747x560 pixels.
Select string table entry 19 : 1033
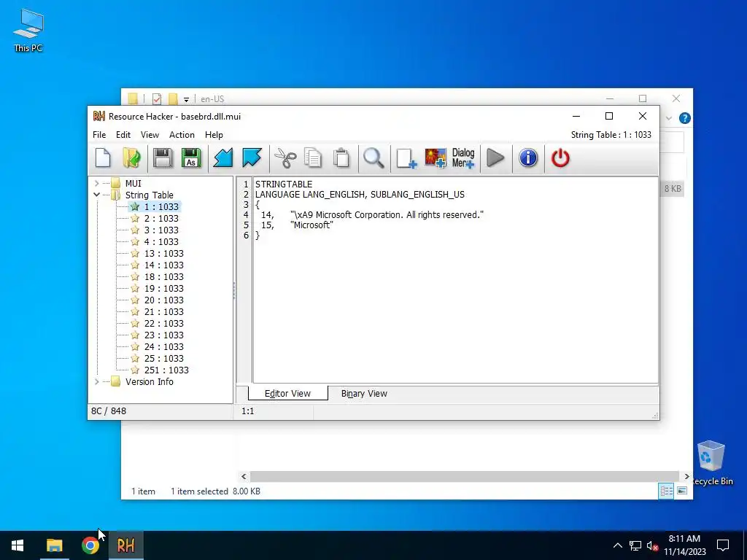coord(163,289)
